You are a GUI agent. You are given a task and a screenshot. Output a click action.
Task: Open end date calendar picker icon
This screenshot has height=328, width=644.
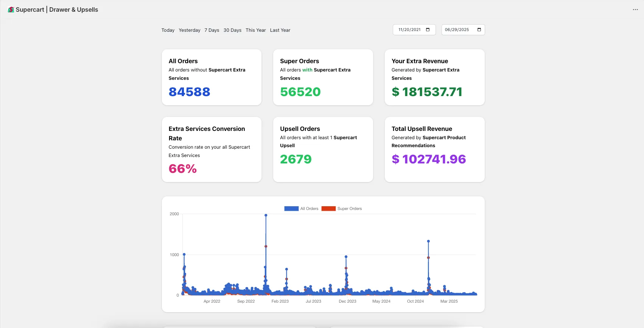point(479,30)
